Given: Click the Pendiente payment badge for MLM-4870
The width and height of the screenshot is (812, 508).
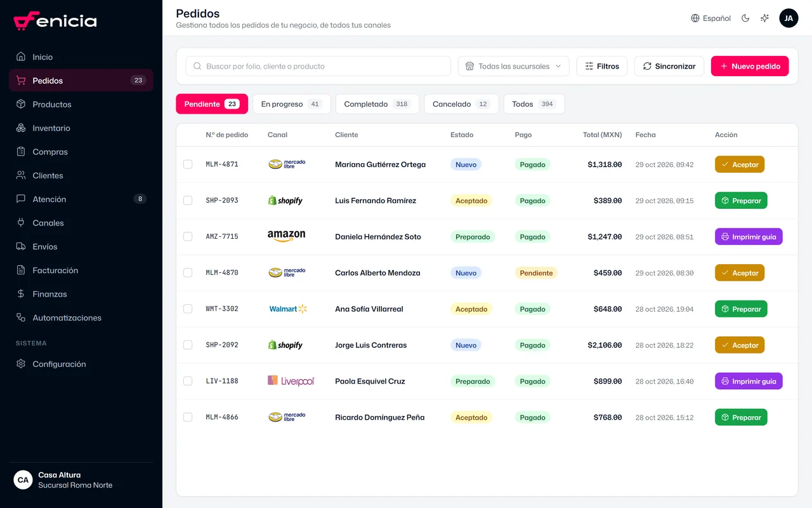Looking at the screenshot, I should [536, 273].
